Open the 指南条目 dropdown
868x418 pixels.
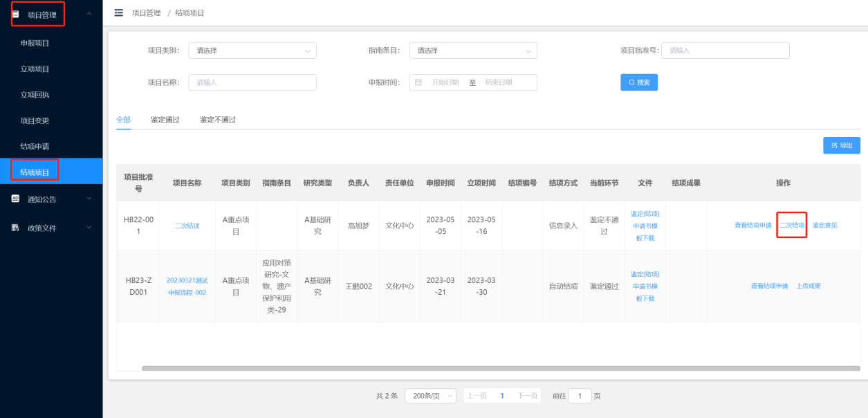pyautogui.click(x=473, y=51)
